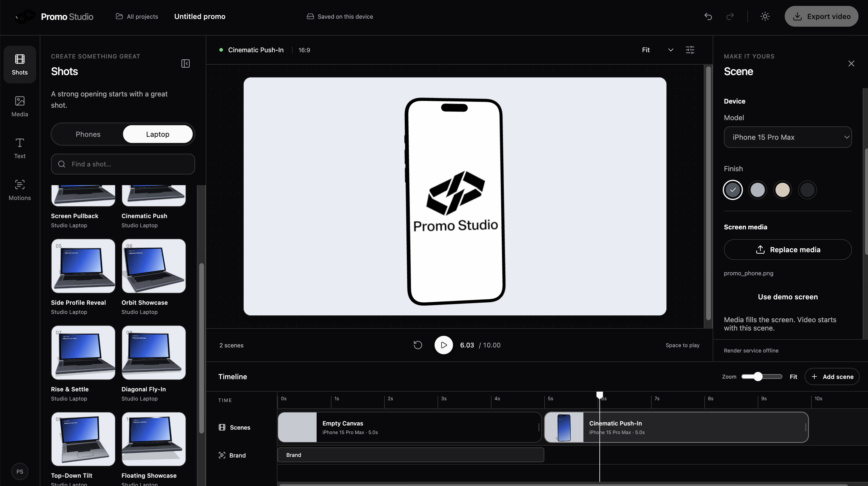Click the restart playback icon
Viewport: 868px width, 486px height.
tap(417, 345)
